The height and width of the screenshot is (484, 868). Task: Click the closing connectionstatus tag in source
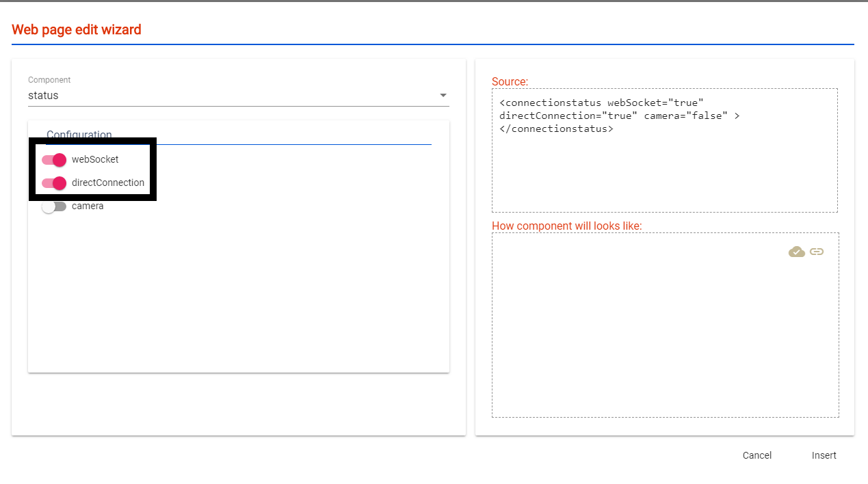click(x=556, y=129)
